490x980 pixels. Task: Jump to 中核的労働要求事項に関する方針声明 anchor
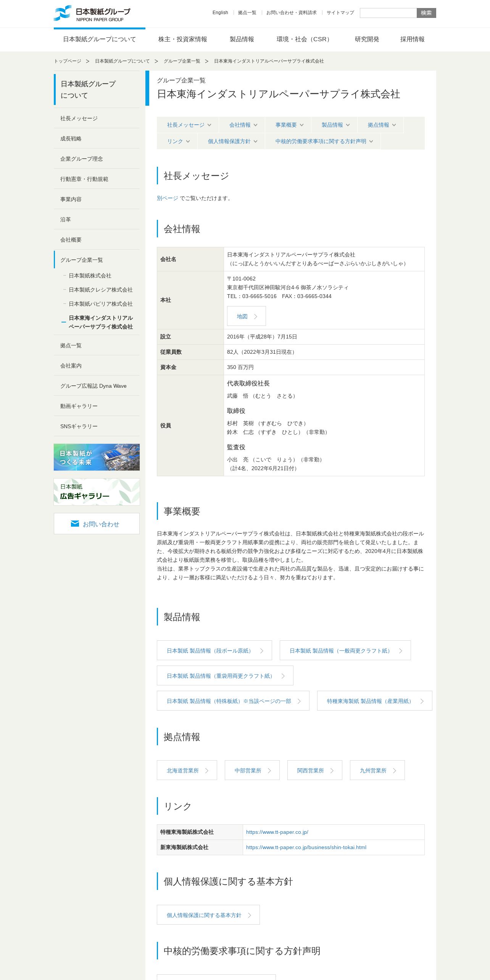pyautogui.click(x=324, y=142)
